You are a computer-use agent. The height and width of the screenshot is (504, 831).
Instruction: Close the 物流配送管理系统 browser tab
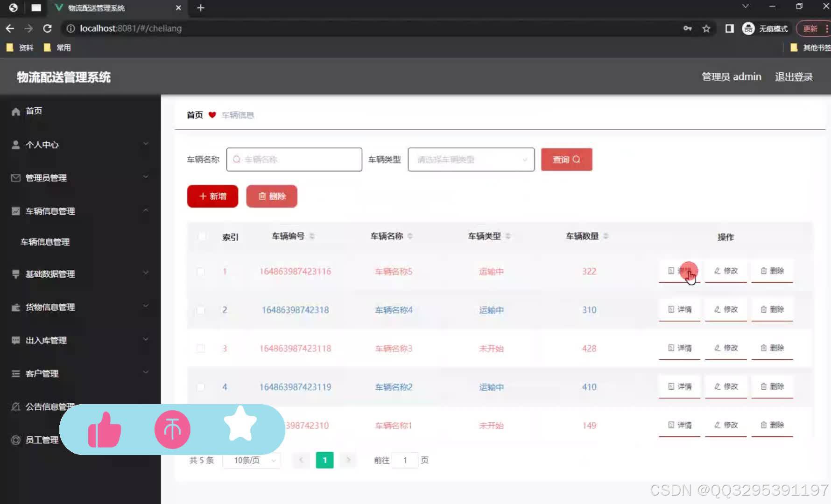tap(178, 8)
